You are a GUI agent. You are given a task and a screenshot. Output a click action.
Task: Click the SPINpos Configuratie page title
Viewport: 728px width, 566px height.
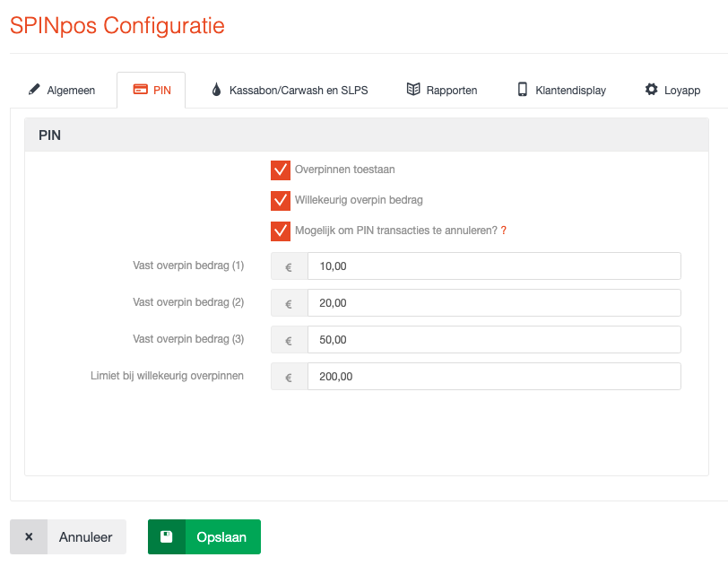pyautogui.click(x=117, y=25)
